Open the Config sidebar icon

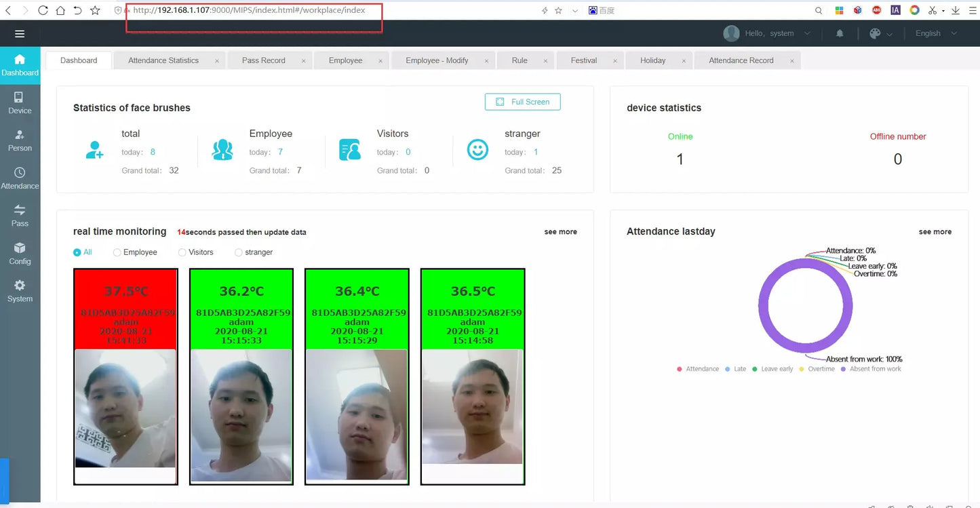pyautogui.click(x=19, y=252)
